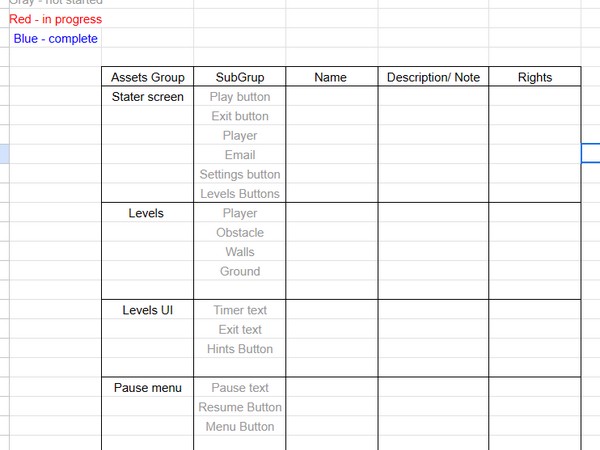Select the Pause menu group cell
Image resolution: width=600 pixels, height=450 pixels.
(148, 388)
